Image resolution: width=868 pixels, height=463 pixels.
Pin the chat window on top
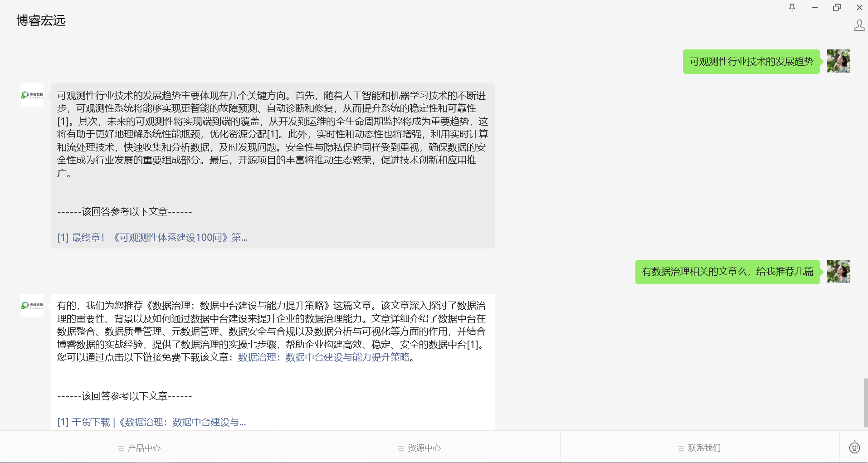792,8
